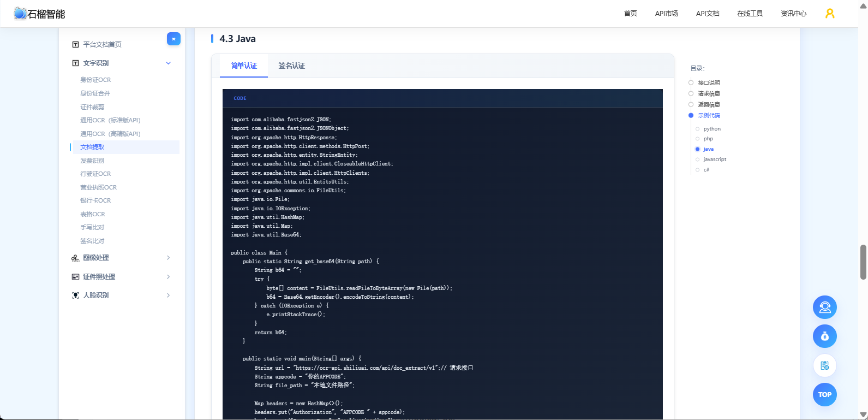
Task: Click the page vertical scrollbar thumb
Action: 863,262
